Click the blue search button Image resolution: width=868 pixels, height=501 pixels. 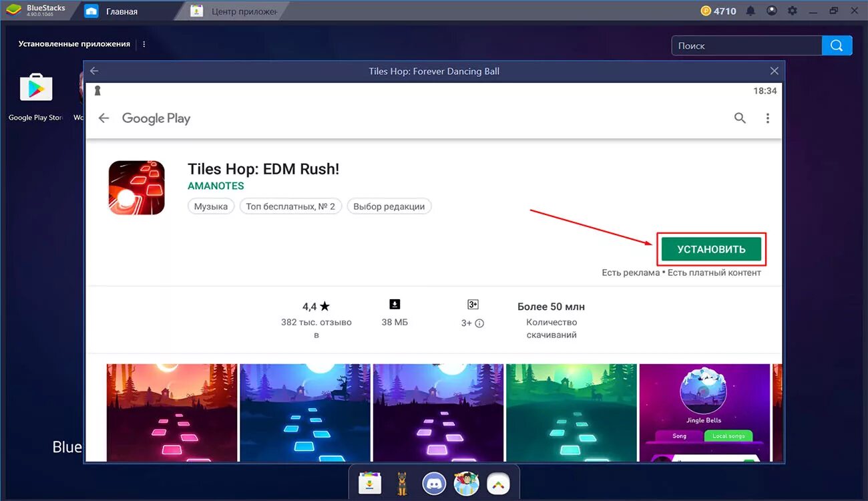[837, 45]
